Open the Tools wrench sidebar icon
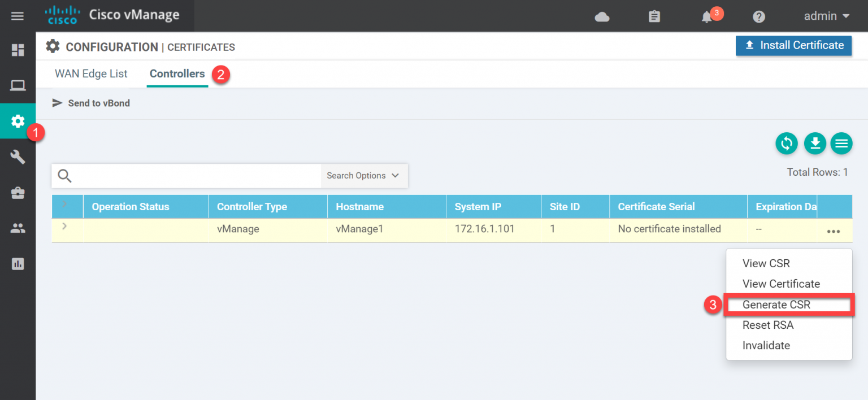868x400 pixels. 18,156
